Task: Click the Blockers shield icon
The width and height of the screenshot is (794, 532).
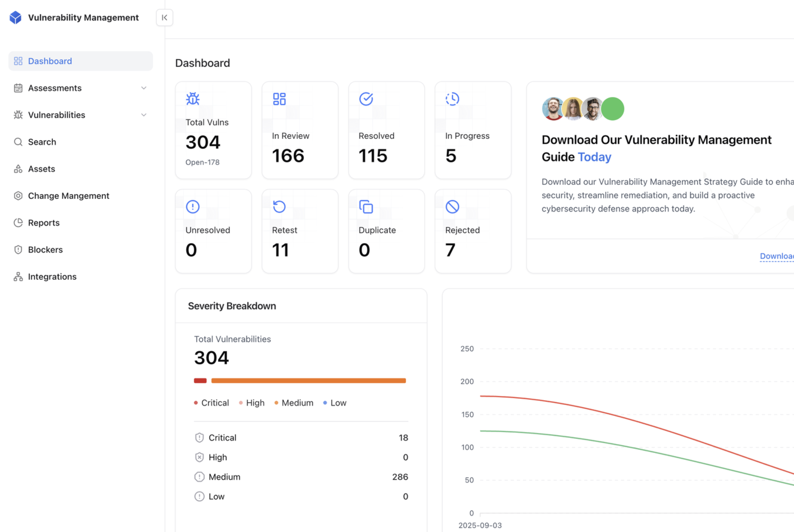Action: point(18,250)
